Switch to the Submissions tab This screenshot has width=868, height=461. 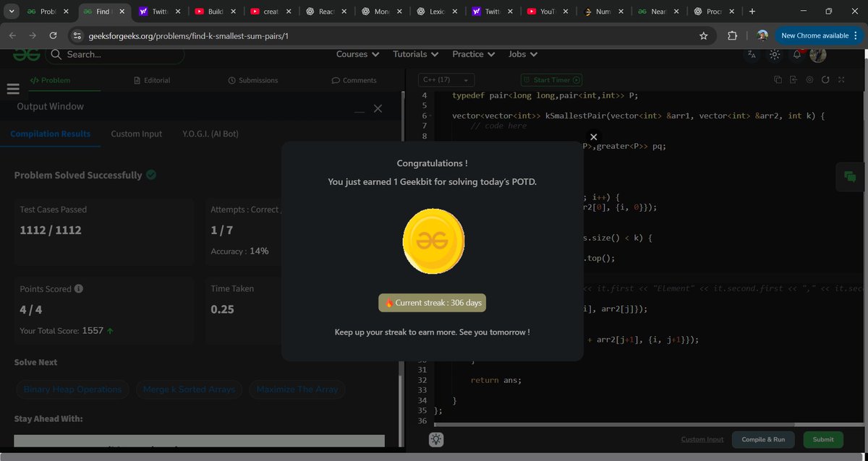point(252,80)
